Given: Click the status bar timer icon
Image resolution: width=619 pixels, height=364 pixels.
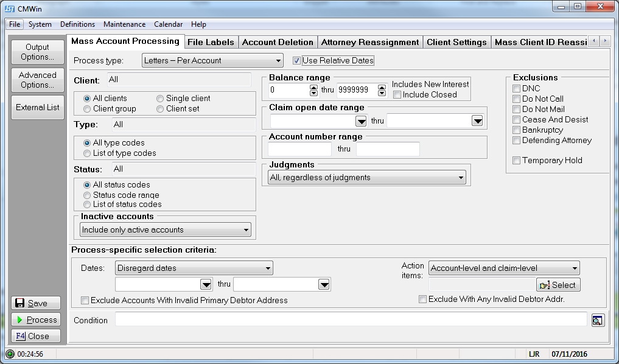Looking at the screenshot, I should click(x=10, y=354).
